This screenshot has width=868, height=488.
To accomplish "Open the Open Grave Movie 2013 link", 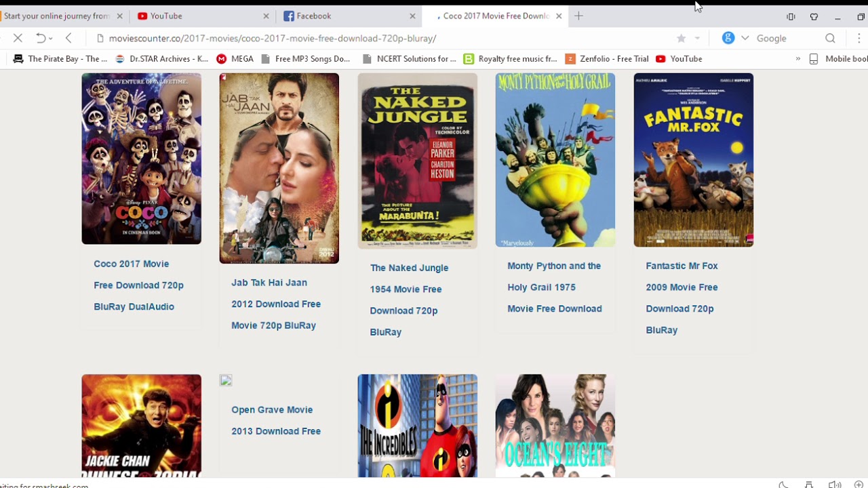I will click(276, 420).
